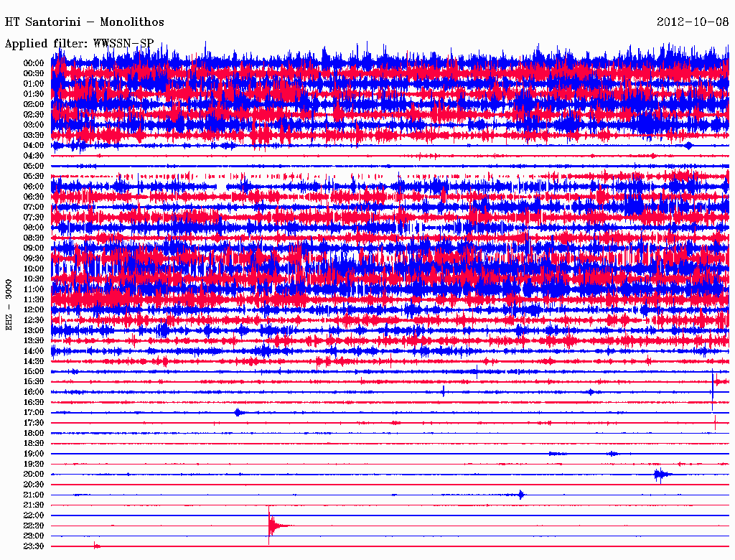Click the red spike at end of 17:30 trace

[x=715, y=423]
